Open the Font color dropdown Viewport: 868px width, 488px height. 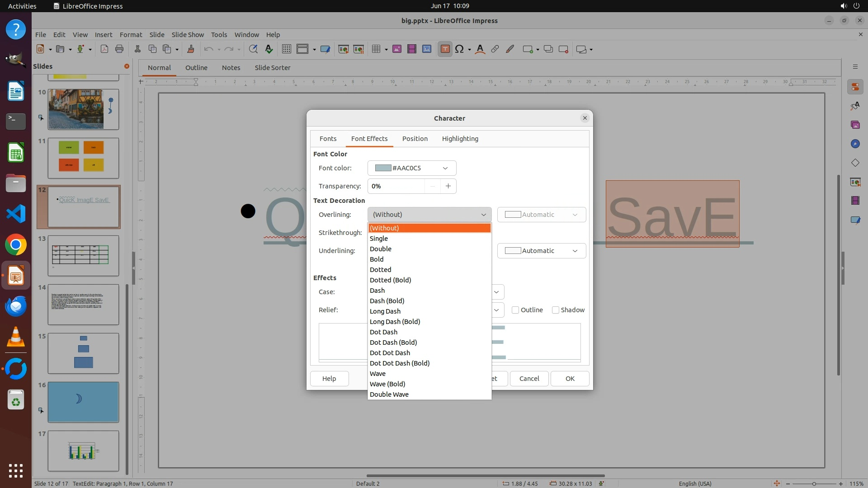[x=411, y=168]
